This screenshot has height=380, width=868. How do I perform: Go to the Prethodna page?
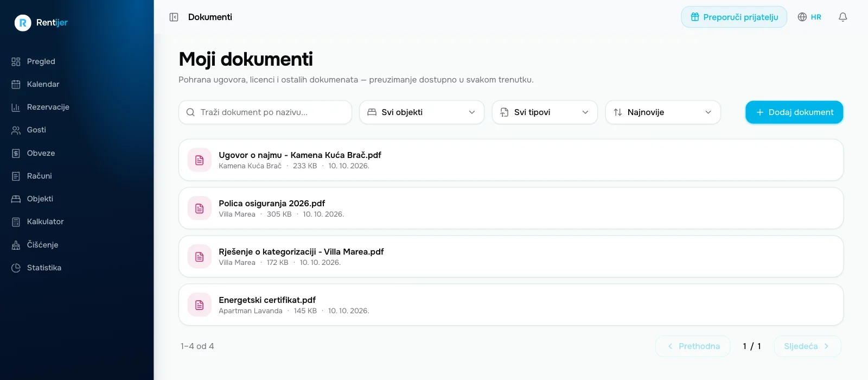(x=694, y=346)
